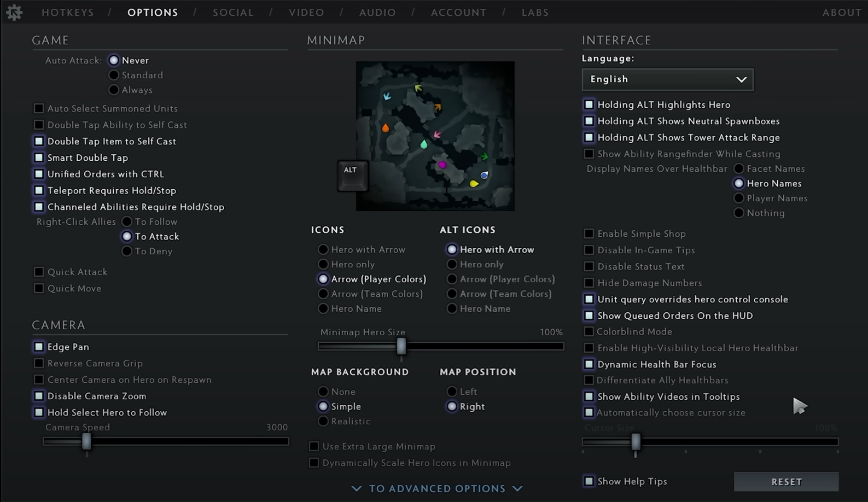Screen dimensions: 868x502
Task: Click the light blue arrow on minimap
Action: [387, 96]
